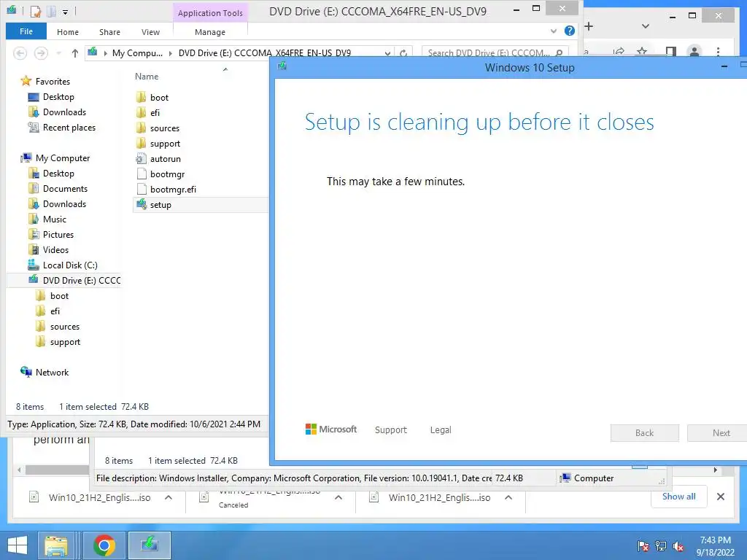The width and height of the screenshot is (747, 560).
Task: Click Show all downloads button
Action: click(x=679, y=497)
